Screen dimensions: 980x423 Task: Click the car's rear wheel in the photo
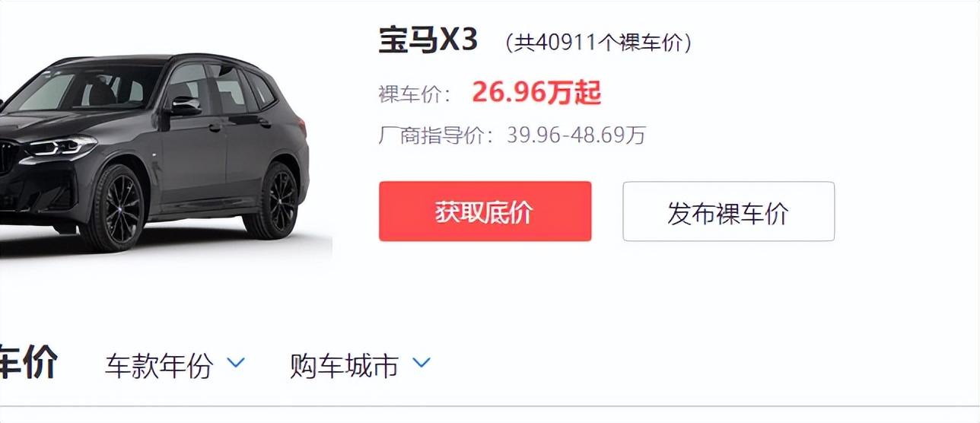pyautogui.click(x=273, y=198)
